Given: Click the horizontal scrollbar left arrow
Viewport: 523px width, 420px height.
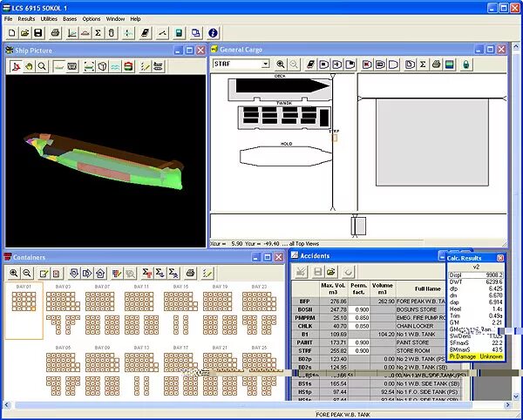Looking at the screenshot, I should (x=7, y=405).
